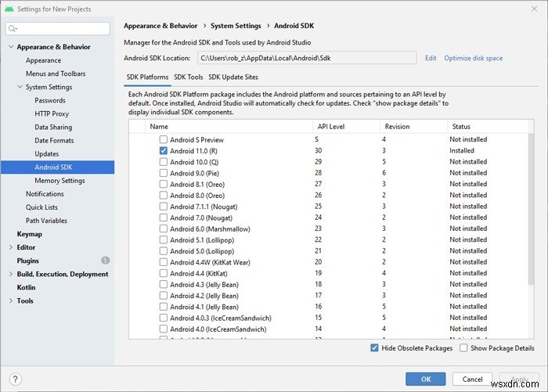This screenshot has width=548, height=392.
Task: Click the search magnifier icon in sidebar
Action: click(x=13, y=29)
